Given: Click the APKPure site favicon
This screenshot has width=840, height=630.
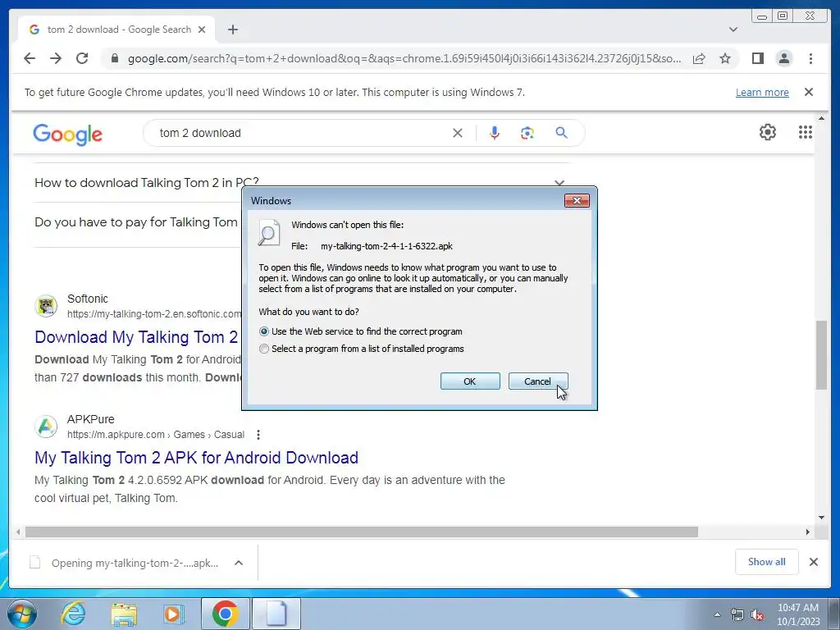Looking at the screenshot, I should tap(46, 427).
